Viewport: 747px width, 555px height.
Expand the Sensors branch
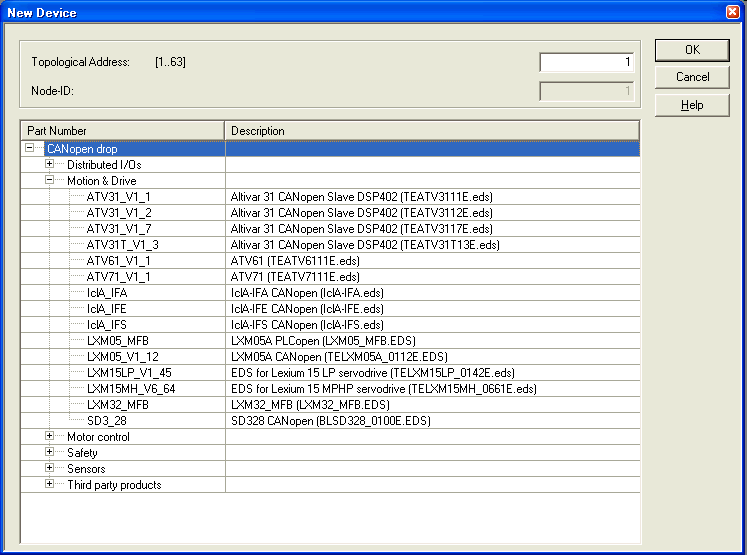point(50,468)
